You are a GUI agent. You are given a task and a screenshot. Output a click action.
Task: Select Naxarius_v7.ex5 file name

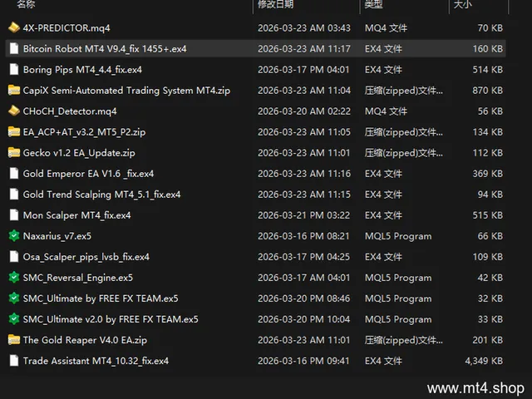57,236
